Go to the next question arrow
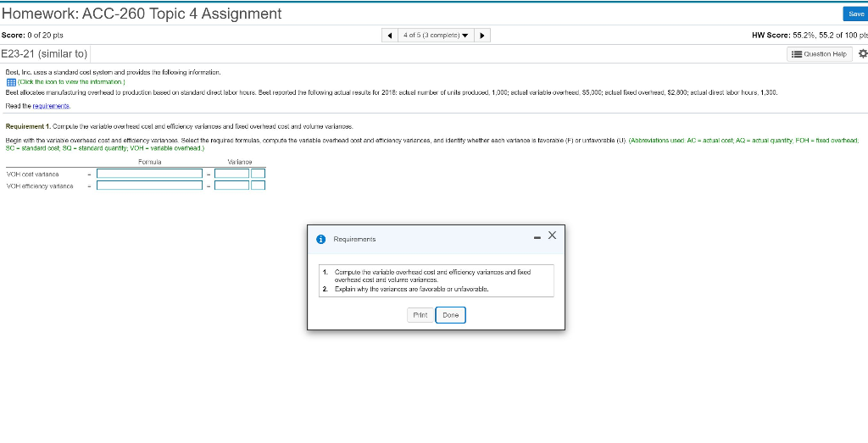Viewport: 868px width, 443px height. click(x=482, y=36)
